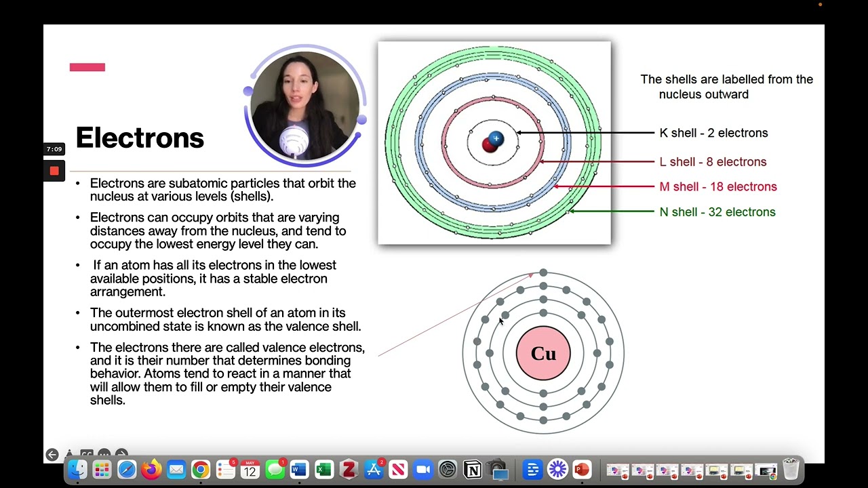Screen dimensions: 868x488
Task: Open the Mail app in the dock
Action: coord(176,470)
